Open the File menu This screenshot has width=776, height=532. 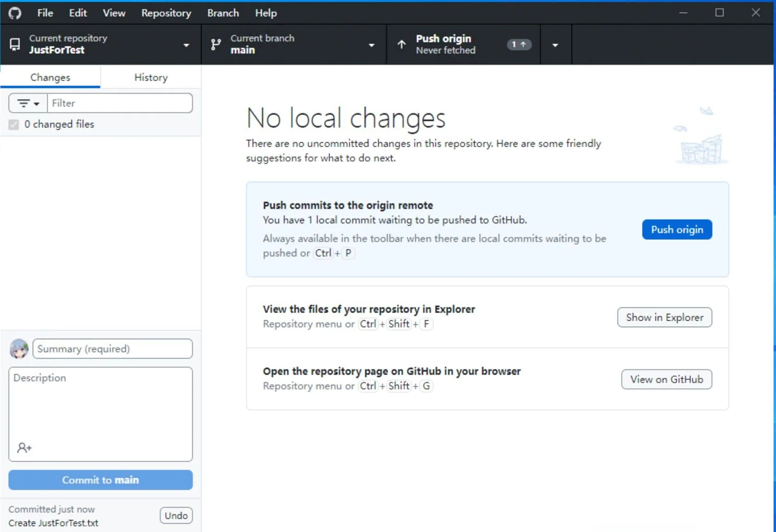[x=45, y=13]
